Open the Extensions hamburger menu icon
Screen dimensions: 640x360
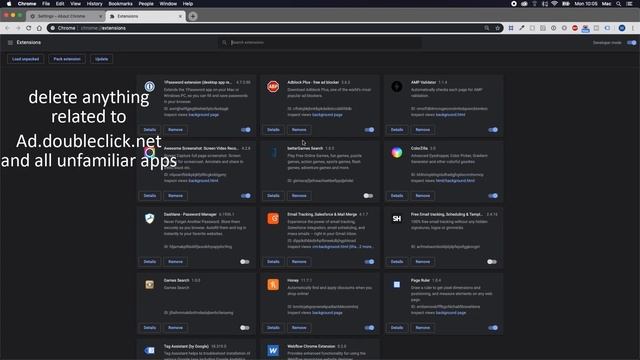10,42
